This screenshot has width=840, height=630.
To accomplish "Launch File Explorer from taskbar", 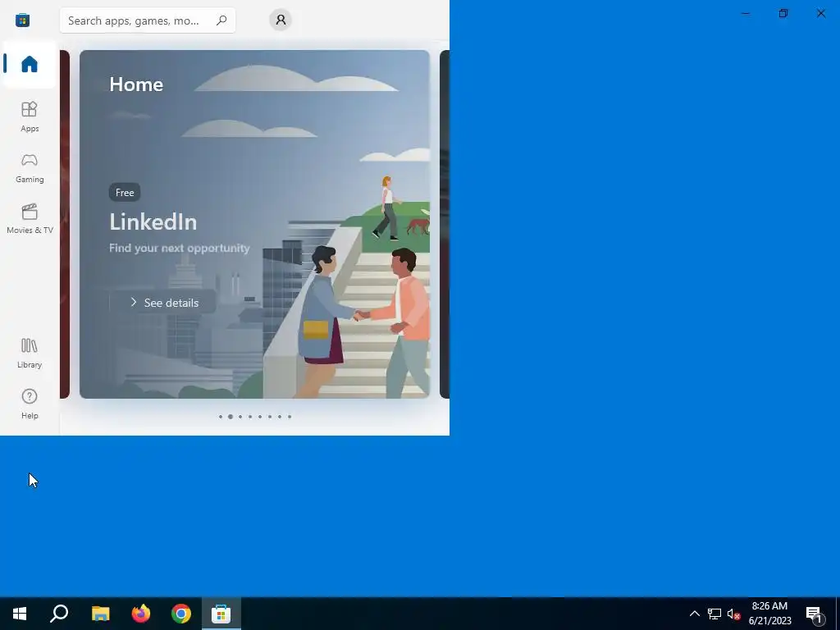I will click(100, 614).
